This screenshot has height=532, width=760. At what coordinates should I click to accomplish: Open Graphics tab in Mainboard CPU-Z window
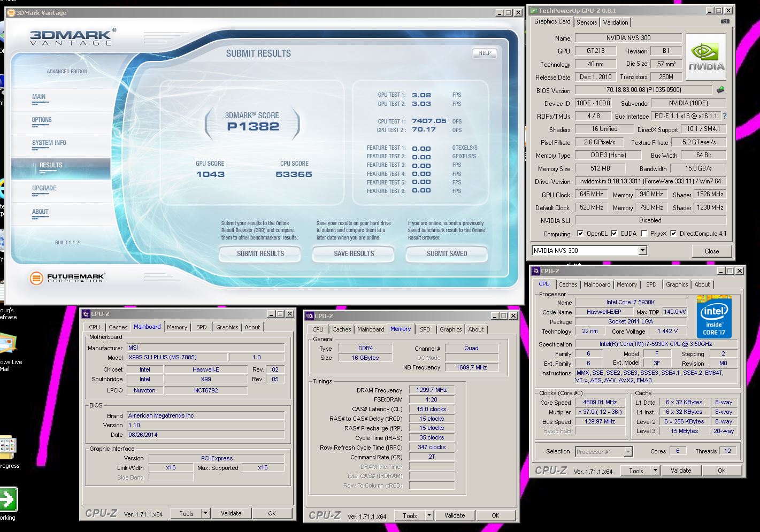[x=227, y=327]
